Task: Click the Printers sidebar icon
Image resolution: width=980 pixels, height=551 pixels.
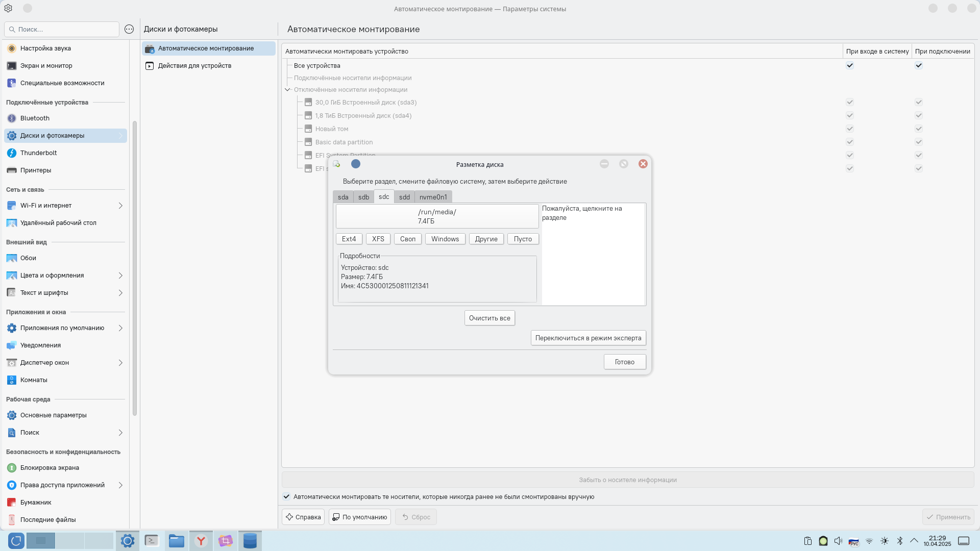Action: [12, 170]
